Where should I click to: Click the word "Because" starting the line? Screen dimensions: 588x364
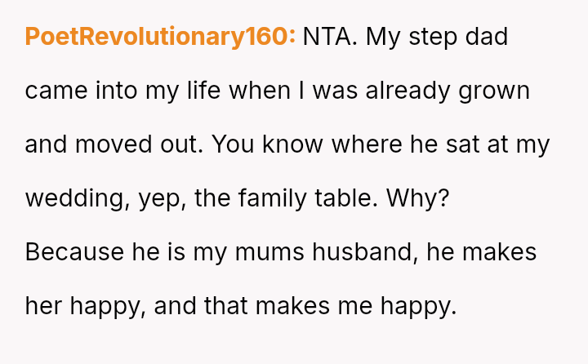pyautogui.click(x=74, y=252)
